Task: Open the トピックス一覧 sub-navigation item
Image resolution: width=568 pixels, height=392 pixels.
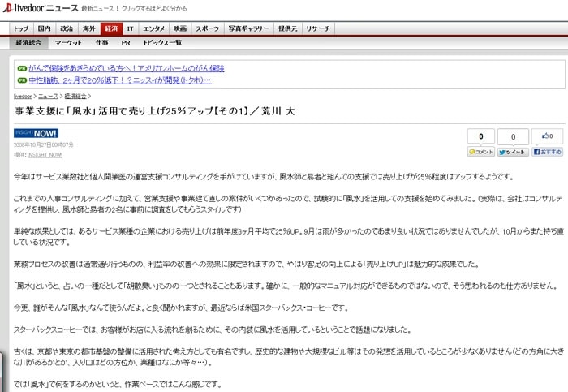Action: [x=162, y=42]
